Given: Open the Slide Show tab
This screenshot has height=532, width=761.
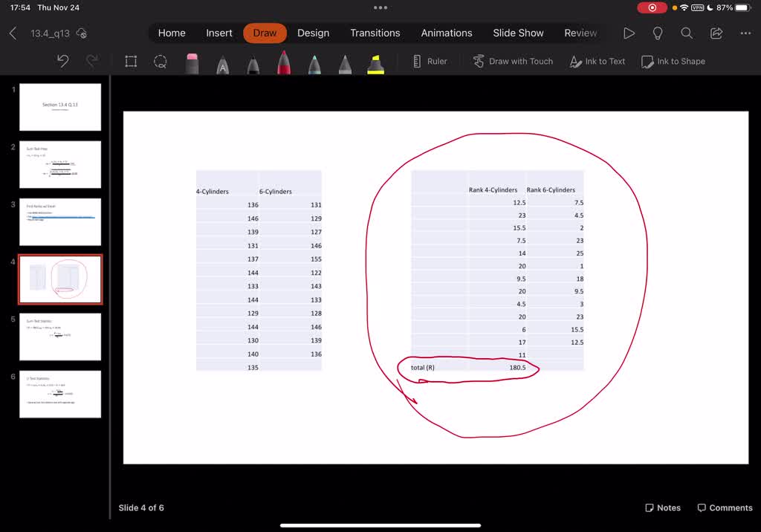Looking at the screenshot, I should [518, 33].
